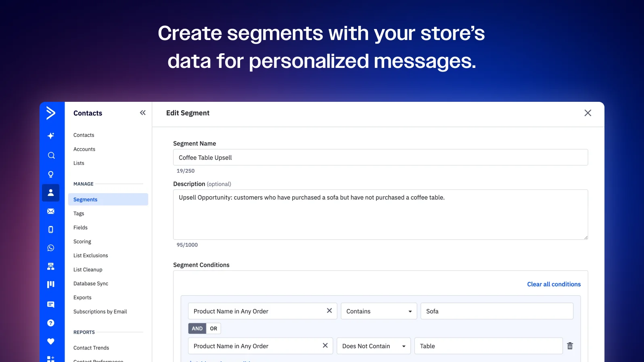Open the AI sparkle icon in sidebar

(51, 136)
